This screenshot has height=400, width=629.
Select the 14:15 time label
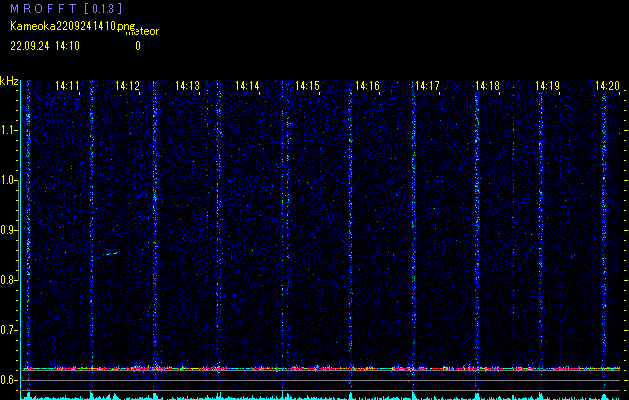pos(307,86)
